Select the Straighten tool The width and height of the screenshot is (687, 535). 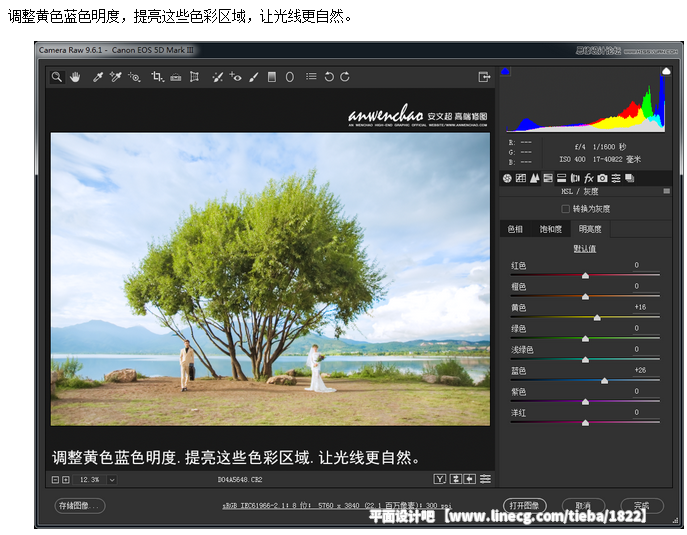coord(176,77)
